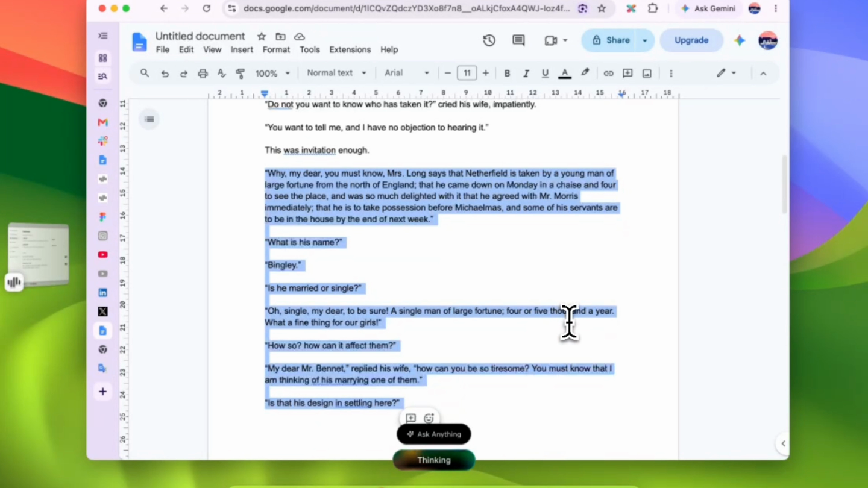Viewport: 868px width, 488px height.
Task: Star the Untitled document
Action: [x=262, y=37]
